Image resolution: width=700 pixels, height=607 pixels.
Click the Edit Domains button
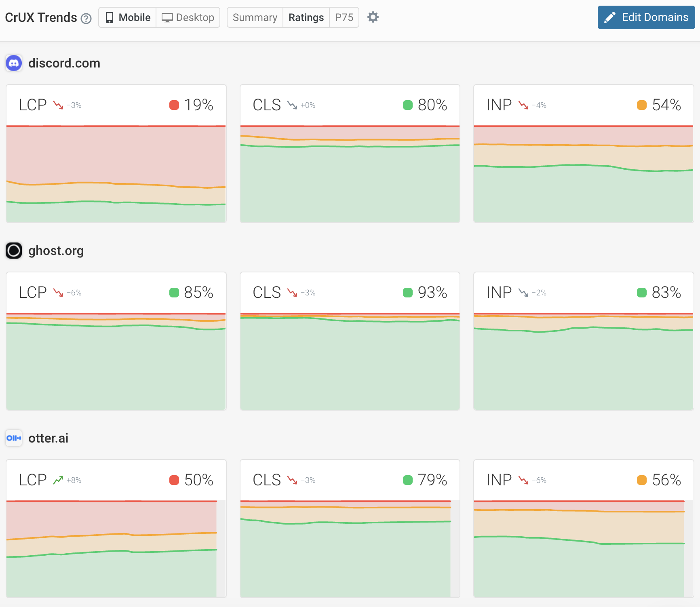click(646, 17)
